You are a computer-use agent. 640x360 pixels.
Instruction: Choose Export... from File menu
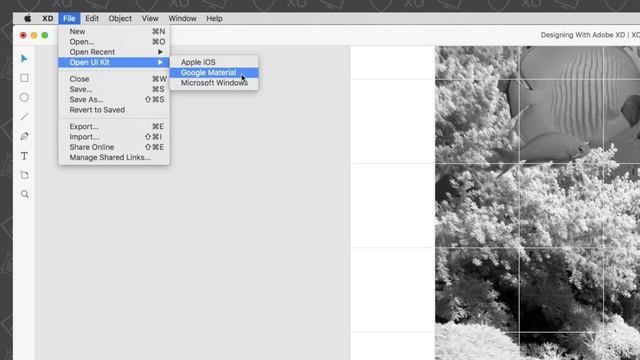point(114,127)
